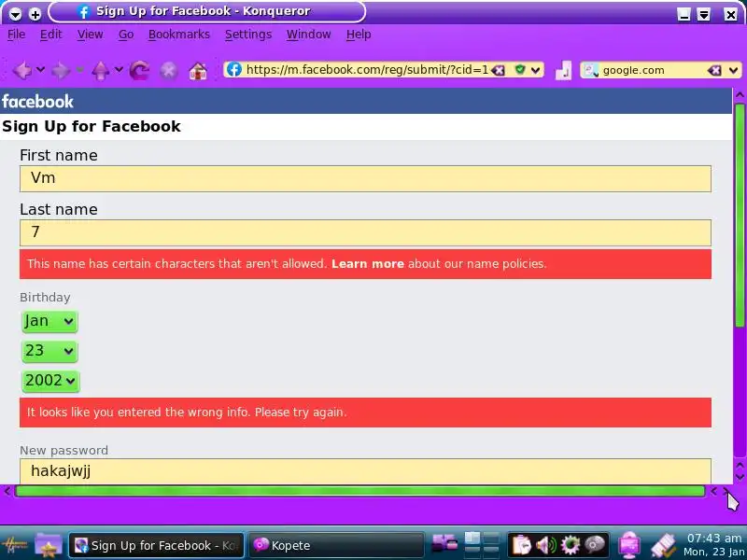The height and width of the screenshot is (560, 747).
Task: Minimize the Konqueror window
Action: pos(684,14)
